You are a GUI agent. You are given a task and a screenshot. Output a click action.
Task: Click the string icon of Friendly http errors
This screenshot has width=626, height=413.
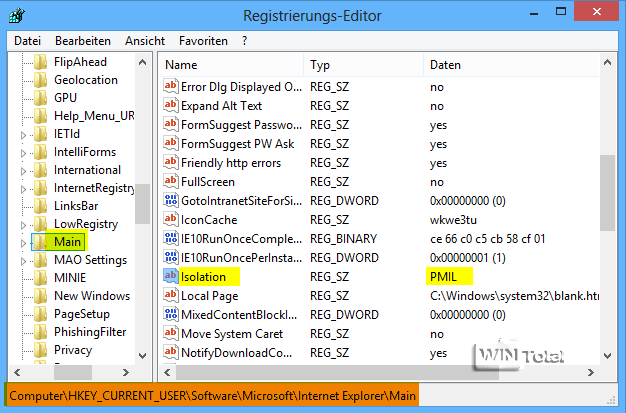170,162
